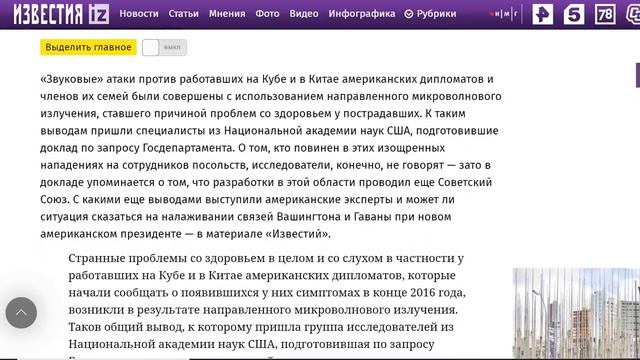Click the scroll-to-top arrow button
640x360 pixels.
21,313
